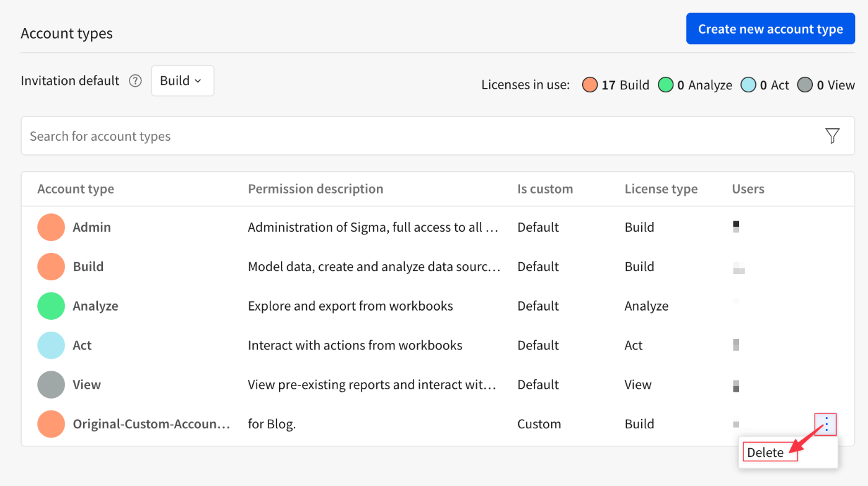The image size is (868, 486).
Task: Click the View license legend circle
Action: (805, 85)
